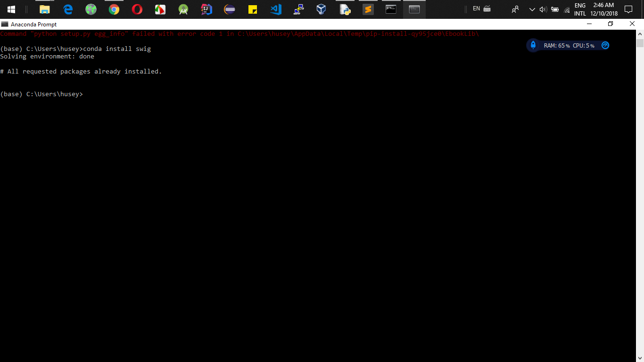This screenshot has width=644, height=362.
Task: Open Sublime Text editor
Action: 367,9
